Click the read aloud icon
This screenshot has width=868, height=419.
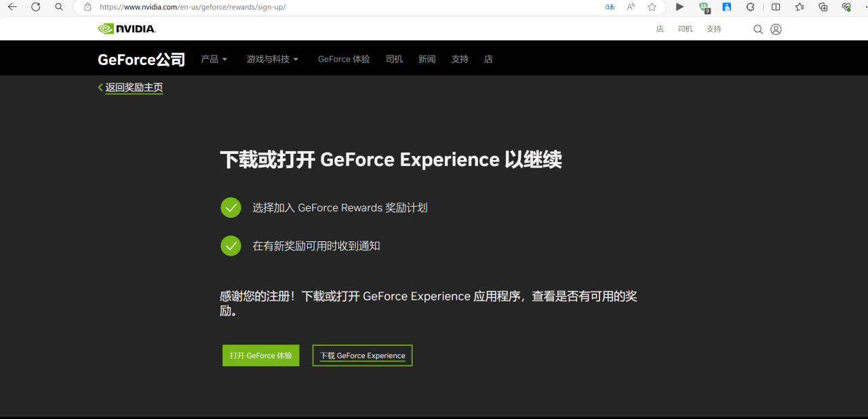[x=631, y=7]
